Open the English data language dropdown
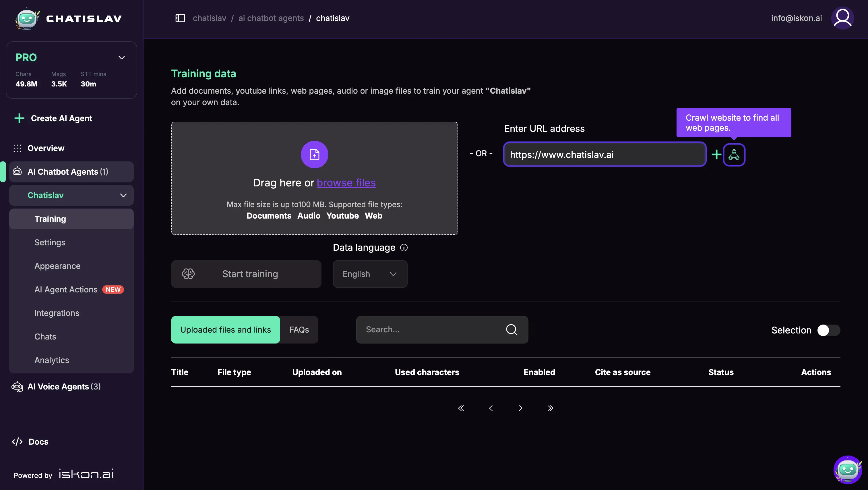This screenshot has width=868, height=490. (x=370, y=274)
